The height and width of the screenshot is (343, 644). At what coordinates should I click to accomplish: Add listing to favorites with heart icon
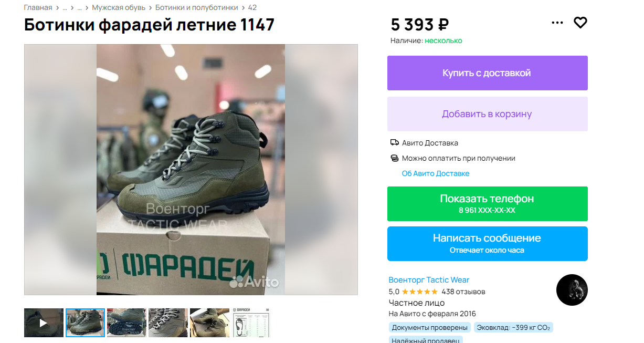pos(580,23)
